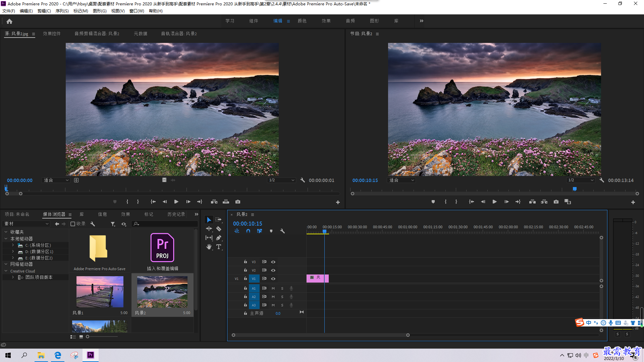Open Program monitor settings wrench

[x=602, y=180]
